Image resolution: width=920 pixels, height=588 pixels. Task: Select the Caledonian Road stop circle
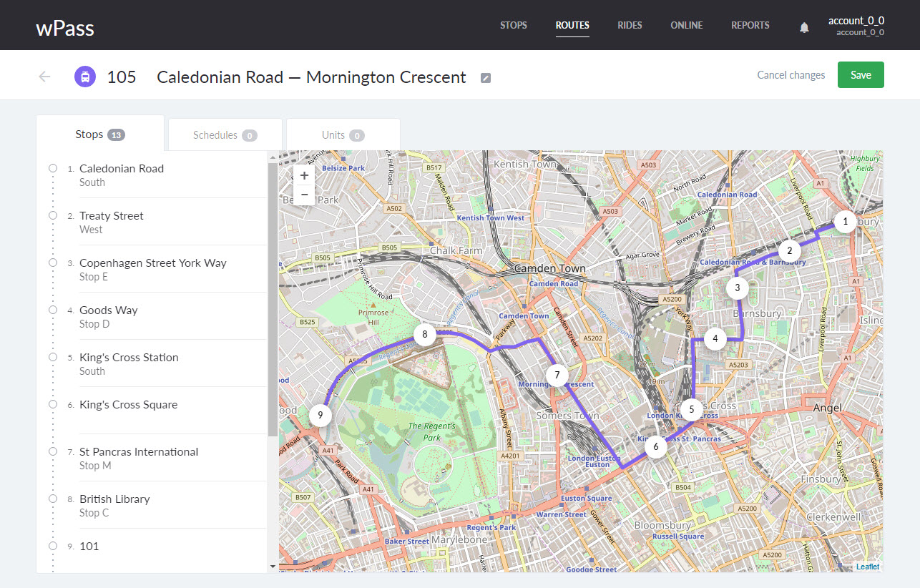click(x=53, y=168)
